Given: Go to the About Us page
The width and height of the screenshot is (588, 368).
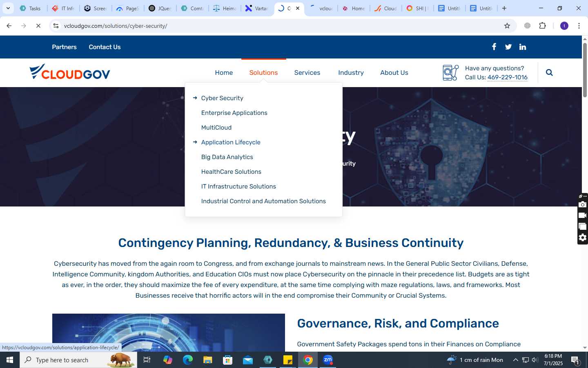Looking at the screenshot, I should click(394, 72).
